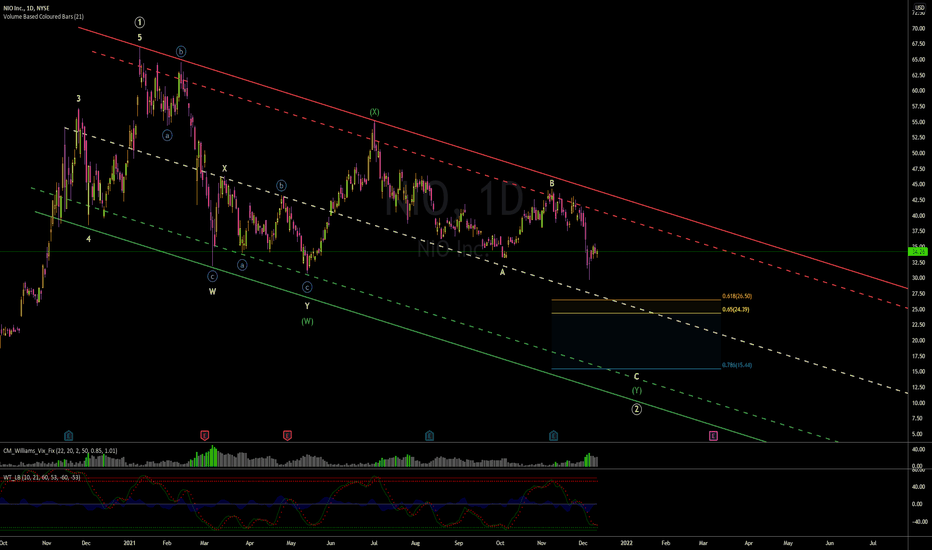Select the circled 2 wave label
This screenshot has height=550, width=932.
(x=637, y=409)
